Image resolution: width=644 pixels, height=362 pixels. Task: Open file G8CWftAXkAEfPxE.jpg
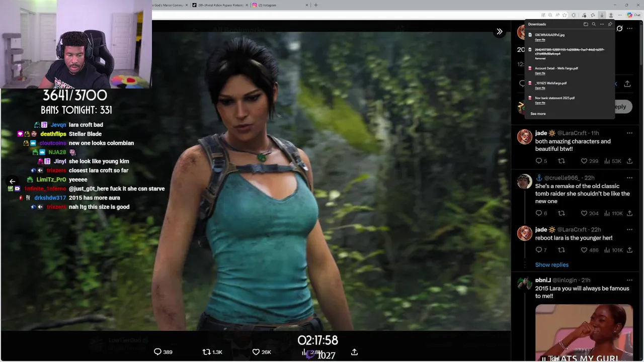point(540,40)
